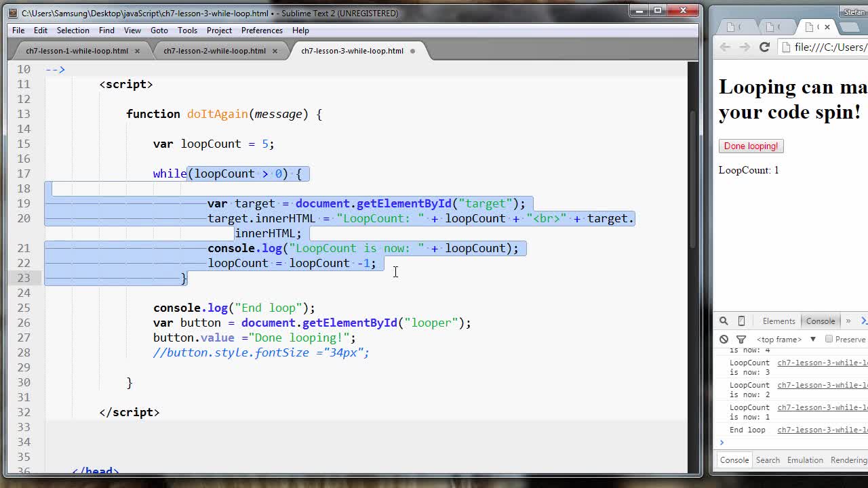Image resolution: width=868 pixels, height=488 pixels.
Task: Select the Console drawer tab
Action: click(734, 460)
